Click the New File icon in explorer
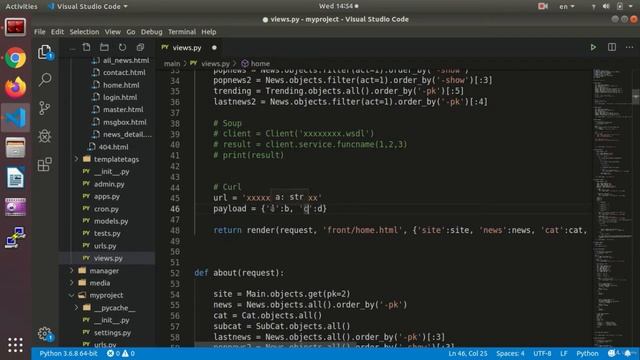 coord(87,47)
